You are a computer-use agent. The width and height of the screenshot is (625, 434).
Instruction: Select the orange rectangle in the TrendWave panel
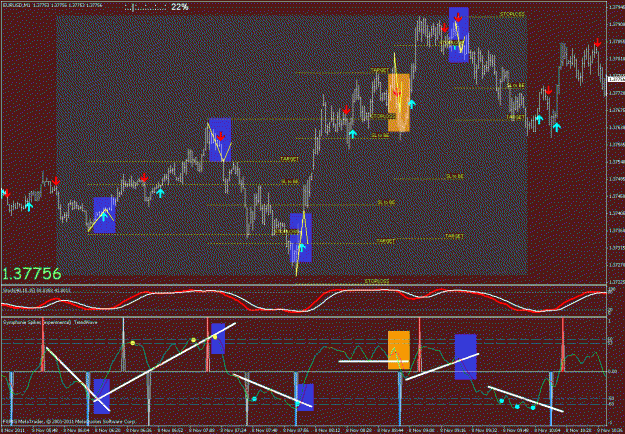tap(399, 350)
